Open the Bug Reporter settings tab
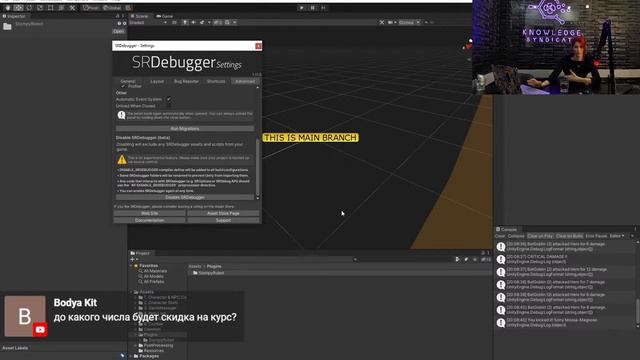The width and height of the screenshot is (640, 360). click(186, 81)
